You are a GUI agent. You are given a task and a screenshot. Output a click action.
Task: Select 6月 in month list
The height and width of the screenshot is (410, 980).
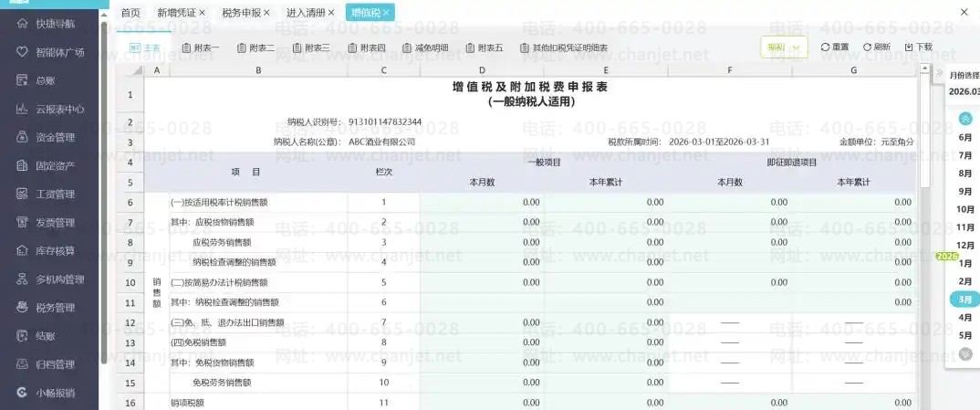click(965, 138)
